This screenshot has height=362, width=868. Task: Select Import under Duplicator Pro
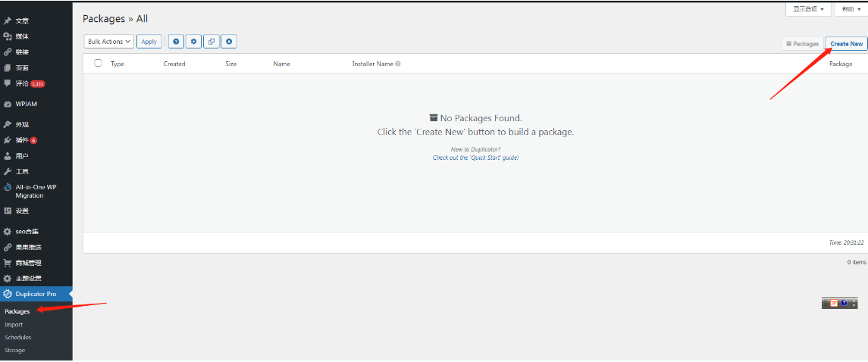pyautogui.click(x=14, y=324)
